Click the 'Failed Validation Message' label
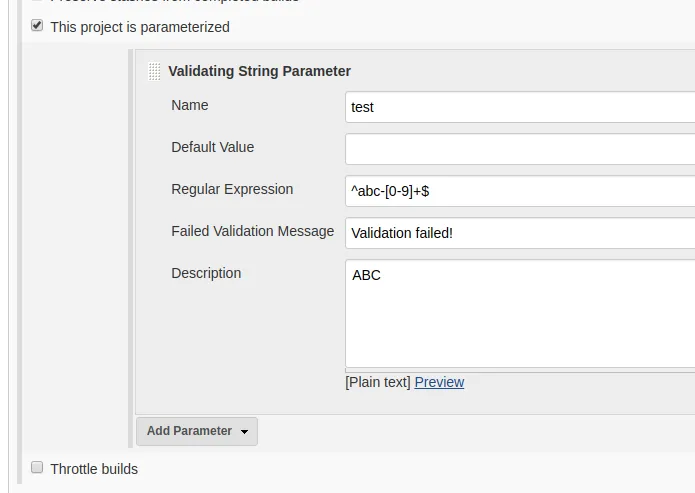 click(x=252, y=231)
